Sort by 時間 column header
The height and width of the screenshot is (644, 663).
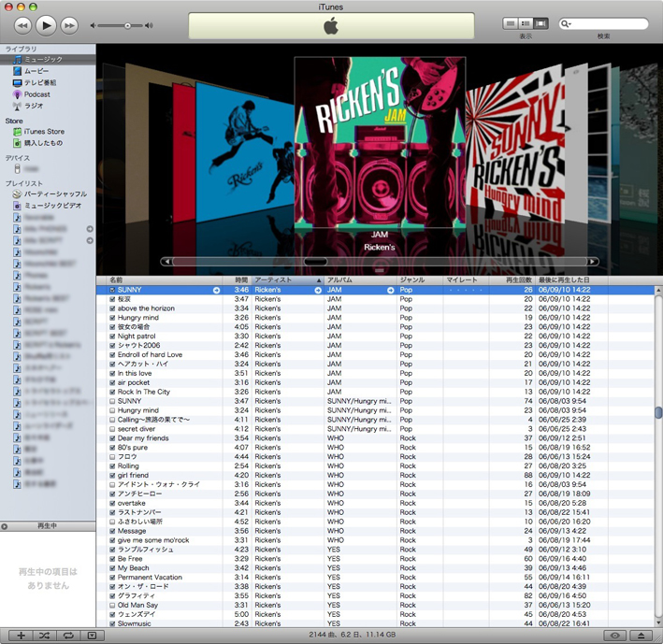click(238, 279)
